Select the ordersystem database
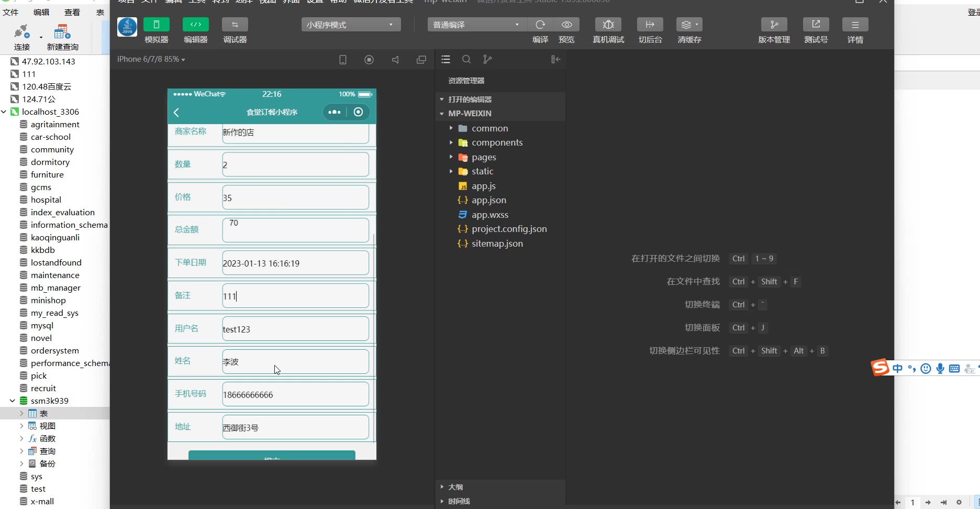The image size is (980, 509). pyautogui.click(x=54, y=350)
